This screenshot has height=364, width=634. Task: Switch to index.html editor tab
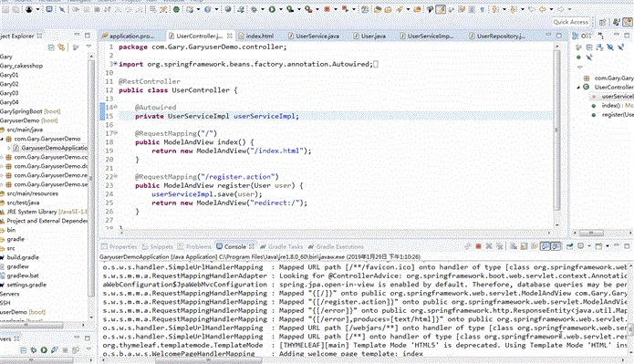point(260,36)
